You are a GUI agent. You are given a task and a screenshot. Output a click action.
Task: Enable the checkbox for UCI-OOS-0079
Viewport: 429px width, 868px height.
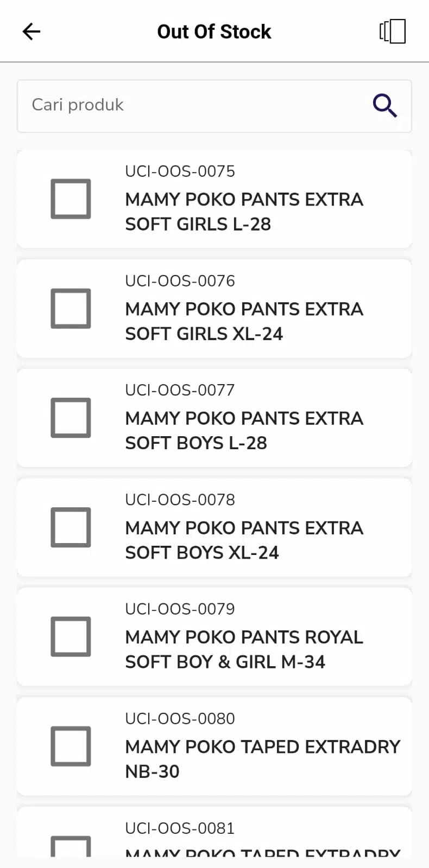click(71, 636)
